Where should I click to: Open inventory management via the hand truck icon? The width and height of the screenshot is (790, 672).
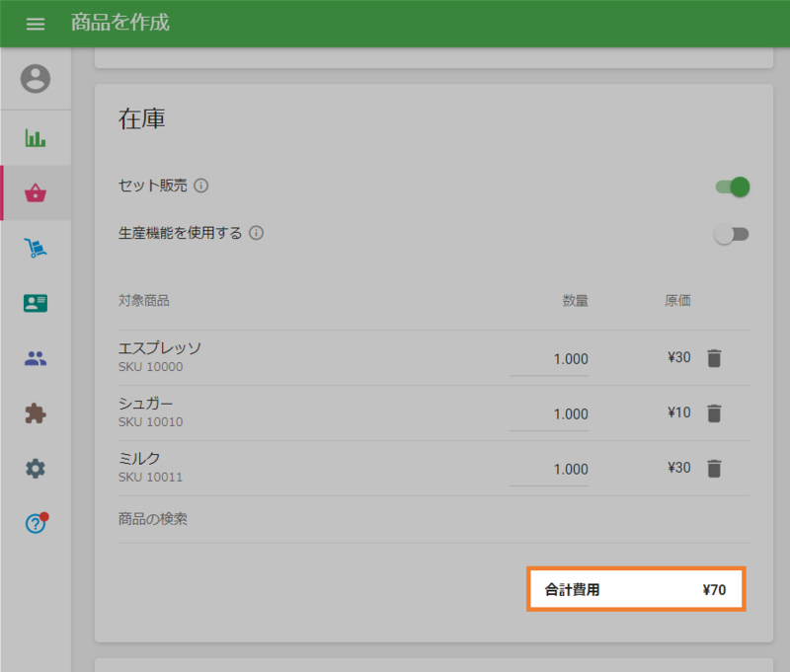point(36,248)
